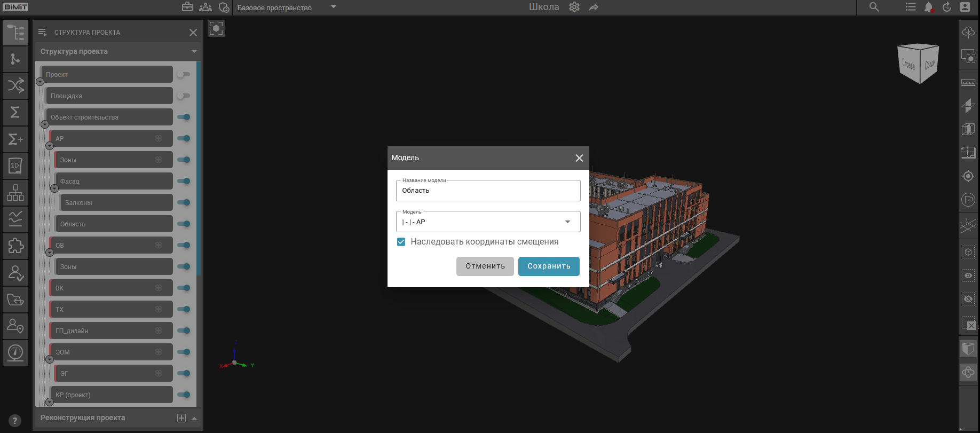Collapse the Фасад tree node
The width and height of the screenshot is (980, 433).
point(54,188)
